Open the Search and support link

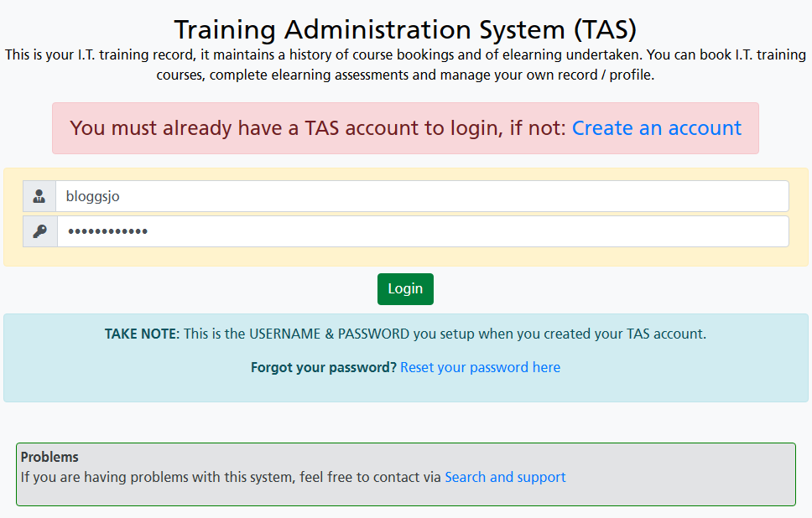(x=505, y=477)
